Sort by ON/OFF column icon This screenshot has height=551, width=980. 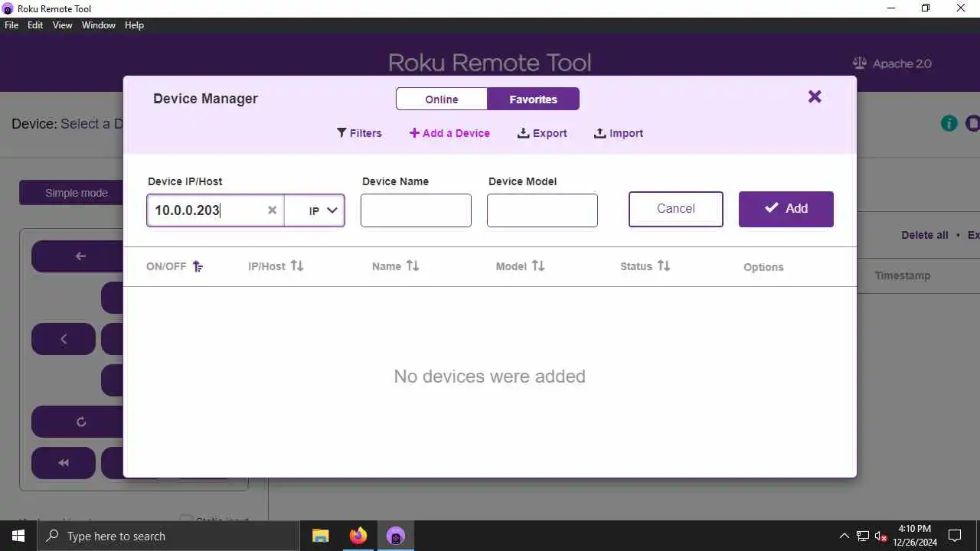198,266
